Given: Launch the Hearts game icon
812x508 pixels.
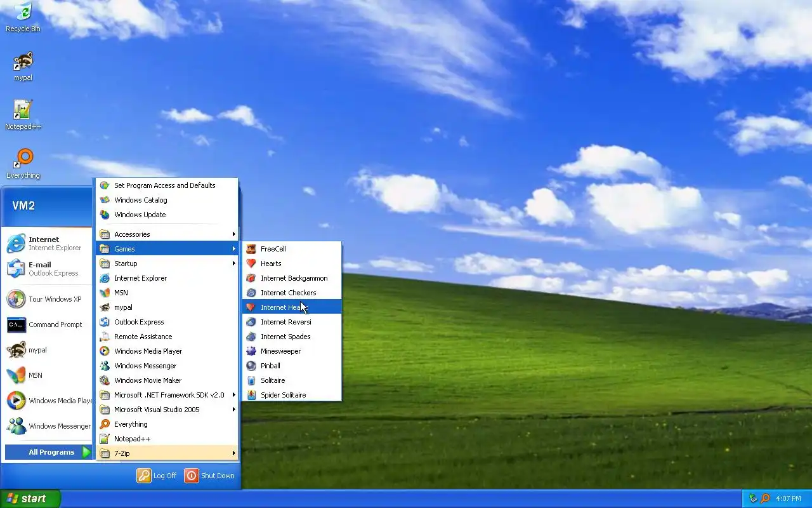Looking at the screenshot, I should point(251,264).
